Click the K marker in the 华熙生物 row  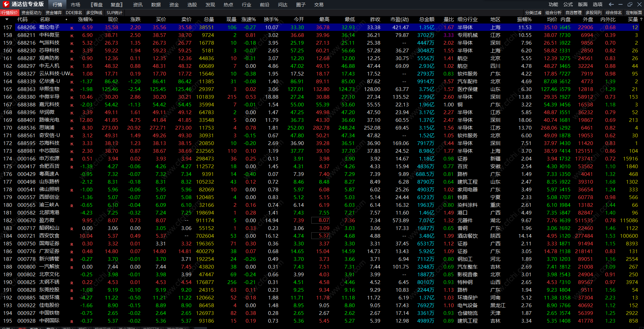(72, 90)
